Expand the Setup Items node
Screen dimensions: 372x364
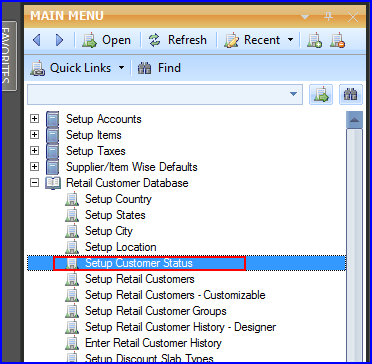tap(34, 134)
